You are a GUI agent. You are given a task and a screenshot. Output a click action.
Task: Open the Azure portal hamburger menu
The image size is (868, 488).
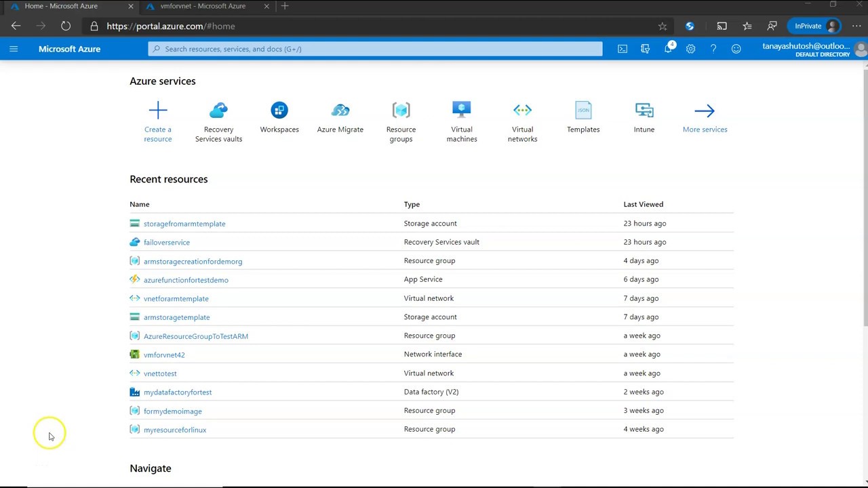click(14, 49)
